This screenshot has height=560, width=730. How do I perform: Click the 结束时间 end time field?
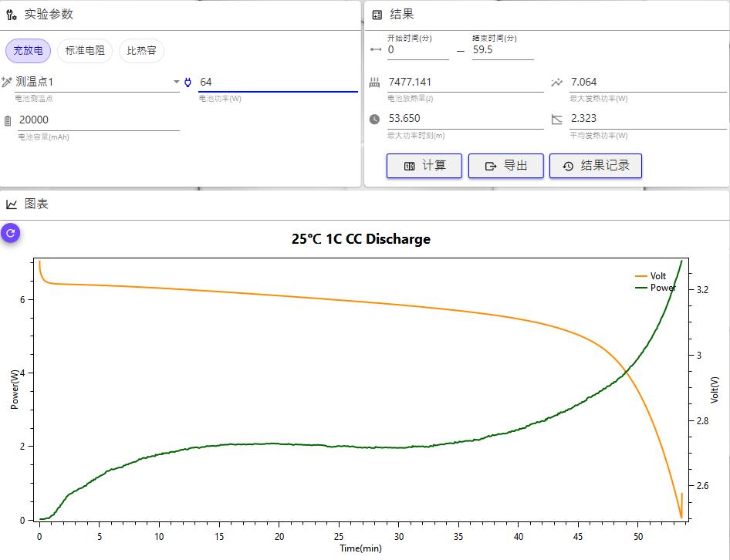502,50
